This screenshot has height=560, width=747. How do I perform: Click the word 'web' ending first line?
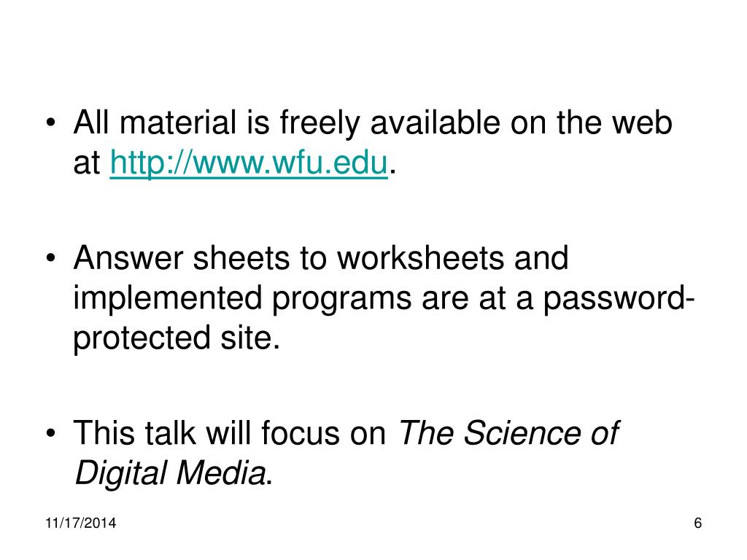[642, 122]
